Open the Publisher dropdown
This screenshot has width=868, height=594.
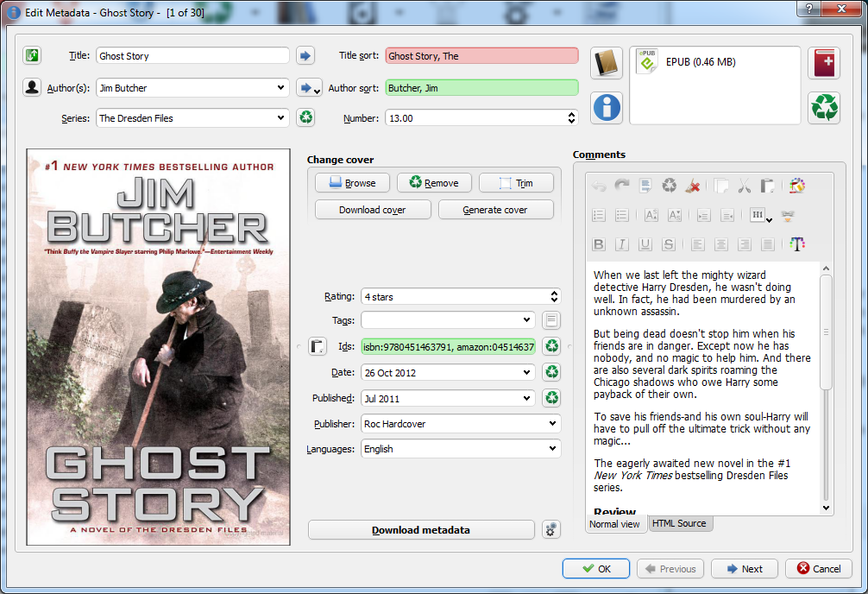(x=552, y=423)
